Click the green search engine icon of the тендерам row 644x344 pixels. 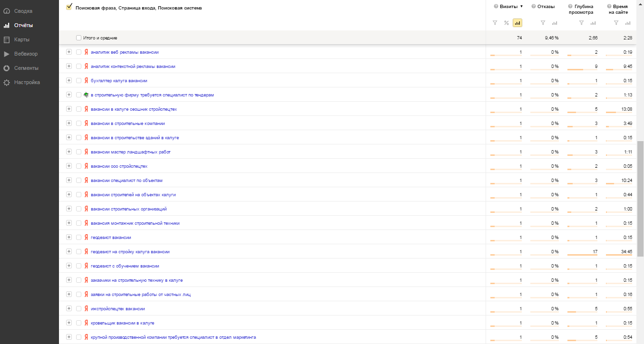click(x=86, y=95)
